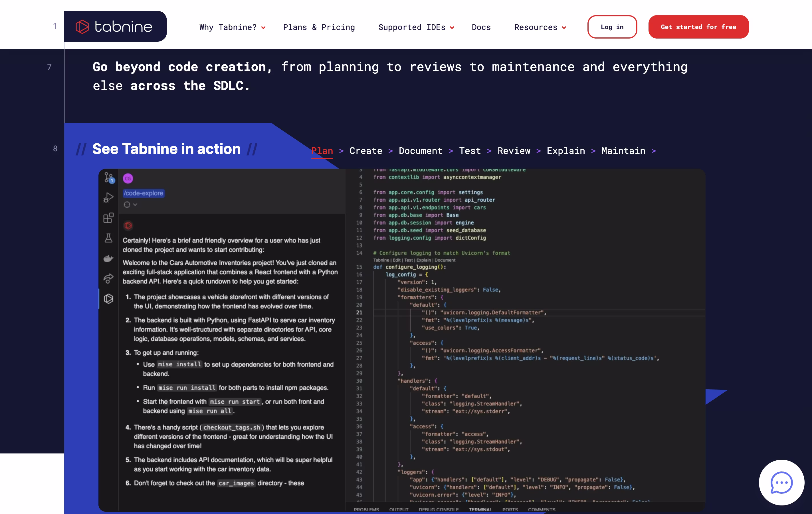Click the Log in button
812x514 pixels.
click(x=612, y=27)
